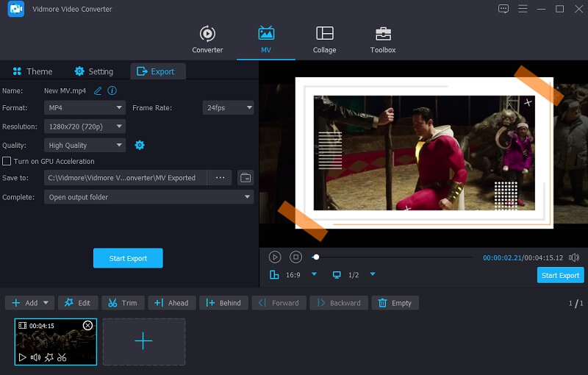588x375 pixels.
Task: Click the scissors icon on the clip thumbnail
Action: tap(62, 357)
